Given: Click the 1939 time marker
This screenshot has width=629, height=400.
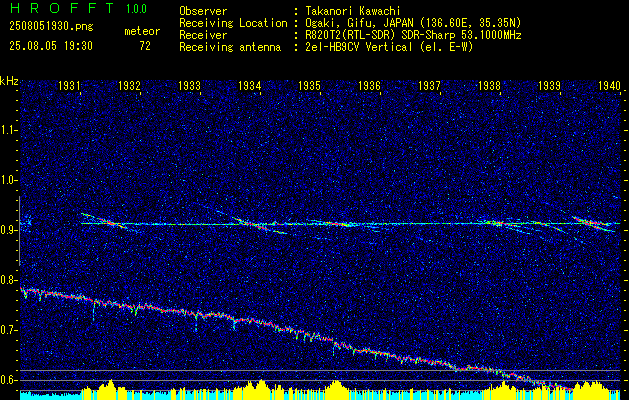Looking at the screenshot, I should (x=550, y=85).
